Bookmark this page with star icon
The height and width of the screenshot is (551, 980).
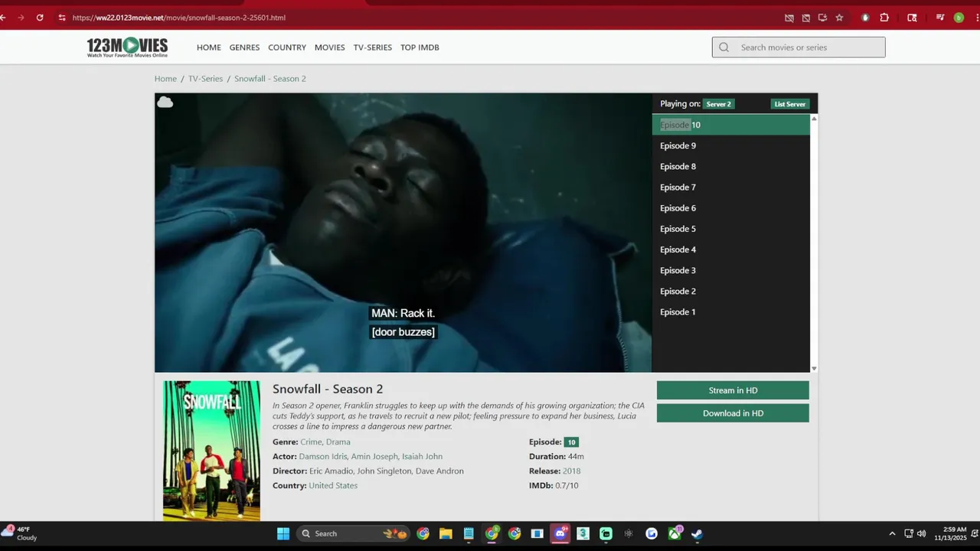pos(839,18)
